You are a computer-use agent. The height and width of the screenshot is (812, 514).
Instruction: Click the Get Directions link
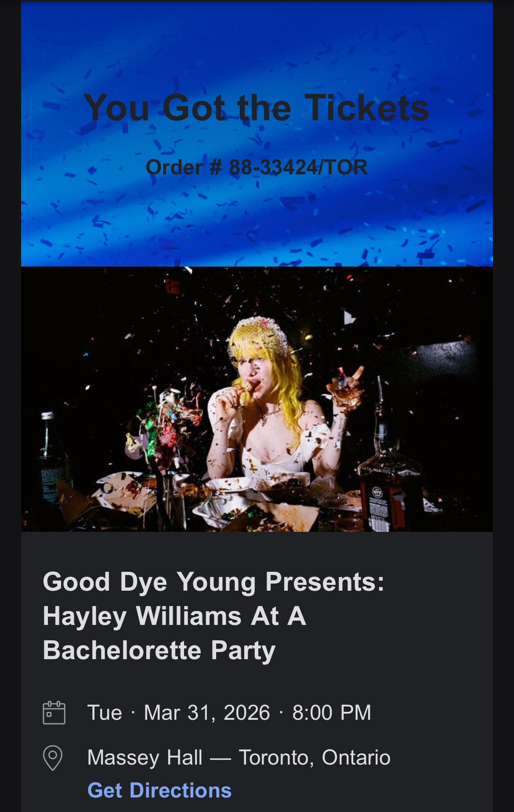point(159,790)
